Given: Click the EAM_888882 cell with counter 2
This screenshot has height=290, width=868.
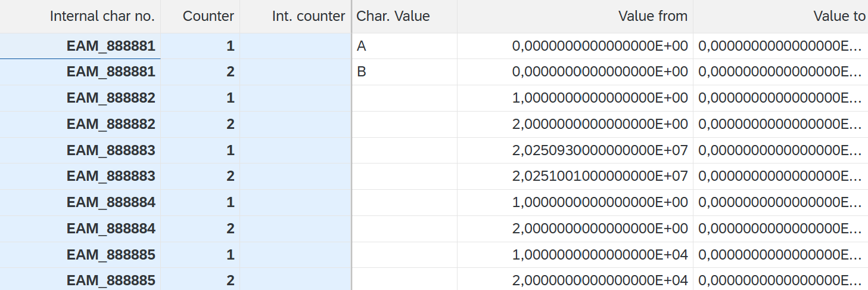Looking at the screenshot, I should click(x=111, y=124).
